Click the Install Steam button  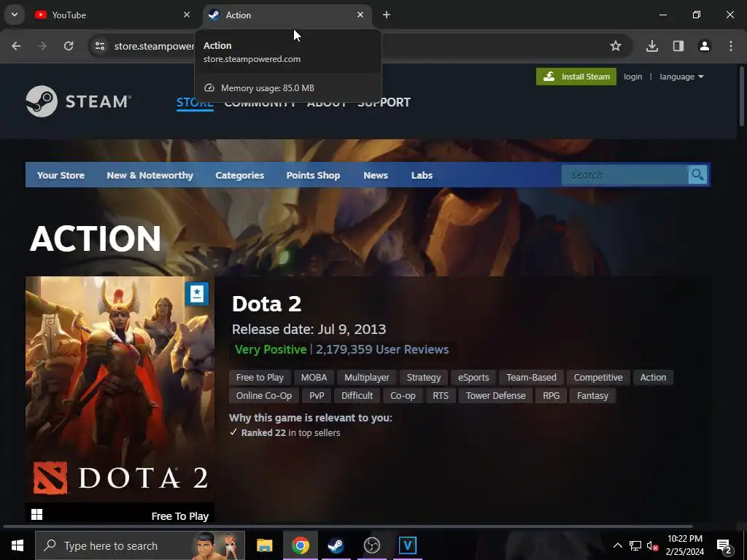coord(576,77)
